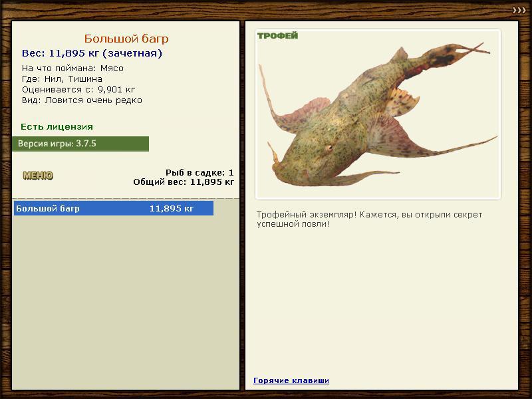Click the triple-arrow icon in the top corner
This screenshot has width=532, height=399.
(x=519, y=11)
